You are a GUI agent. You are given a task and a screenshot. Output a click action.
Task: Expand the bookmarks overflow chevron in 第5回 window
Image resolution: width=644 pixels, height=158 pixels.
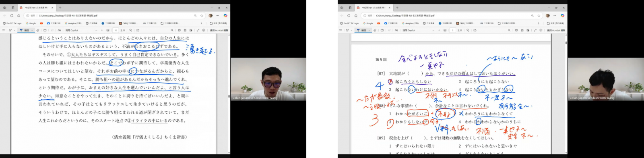tap(538, 23)
